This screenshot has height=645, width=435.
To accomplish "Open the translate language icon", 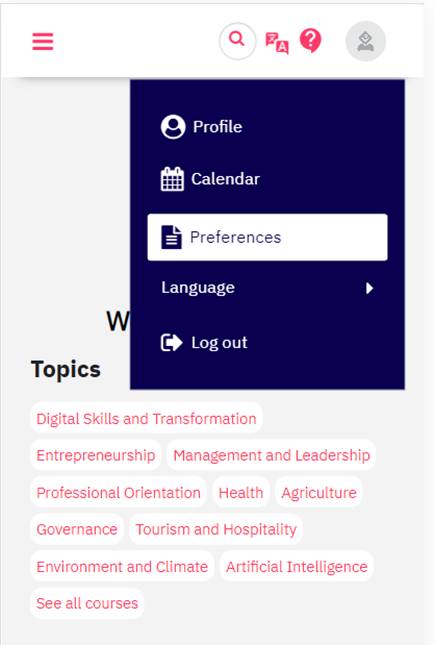I will point(277,43).
